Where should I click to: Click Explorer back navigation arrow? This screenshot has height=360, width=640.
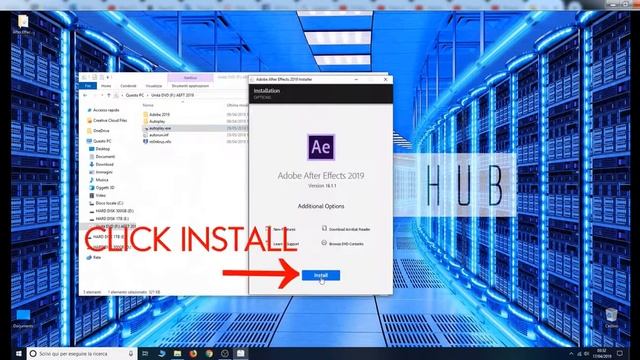pos(85,95)
